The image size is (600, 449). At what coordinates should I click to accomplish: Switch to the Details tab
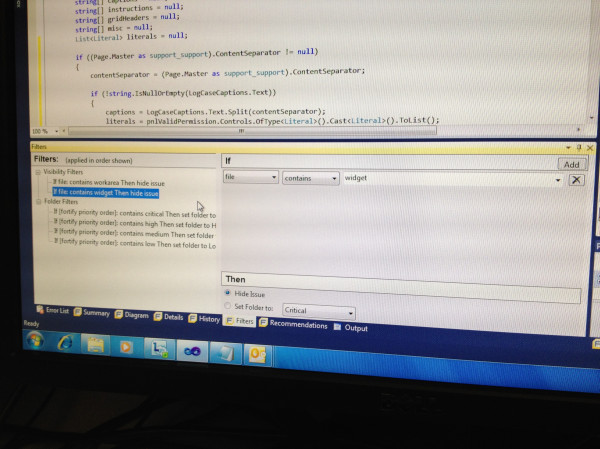pos(169,317)
